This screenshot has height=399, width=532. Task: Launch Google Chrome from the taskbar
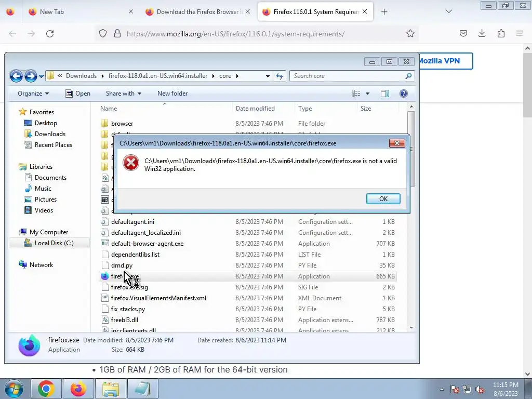(46, 389)
